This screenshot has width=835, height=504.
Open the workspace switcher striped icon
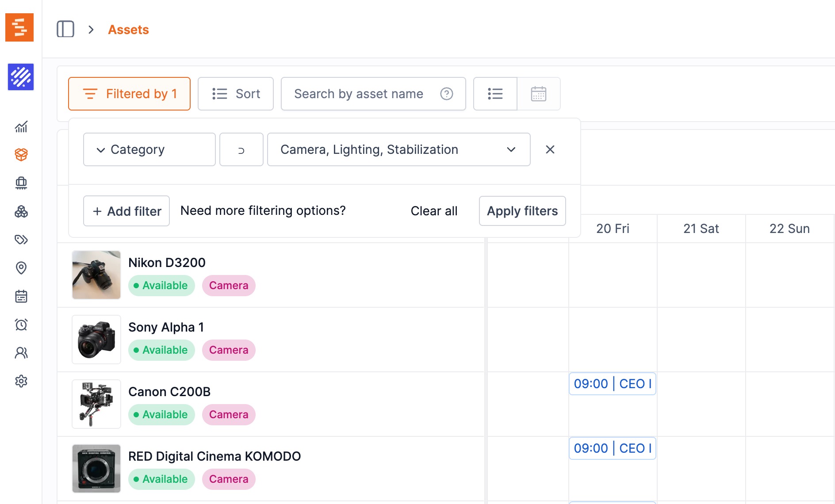point(21,77)
